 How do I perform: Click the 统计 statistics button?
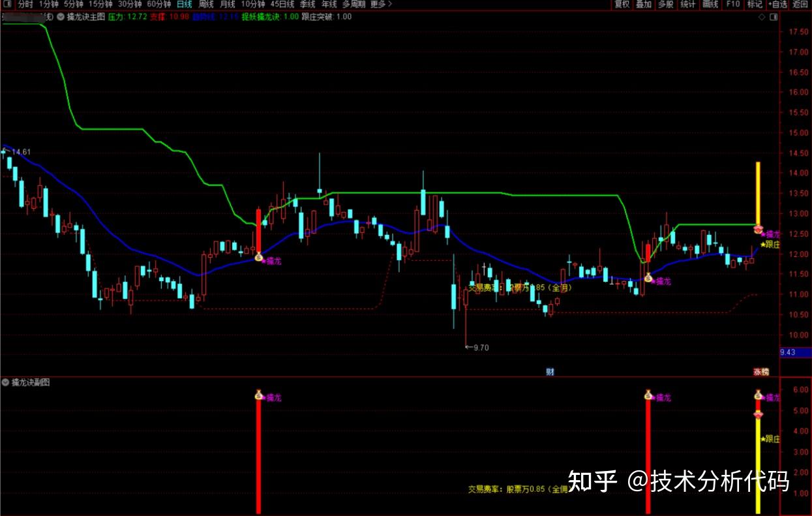tap(687, 4)
